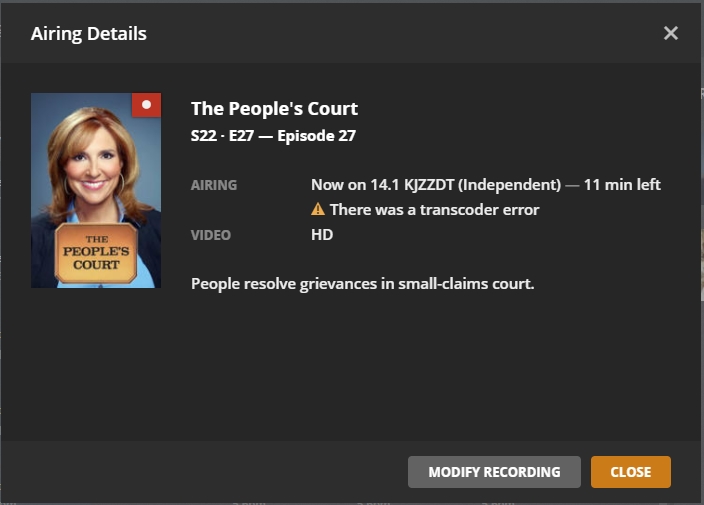Screen dimensions: 704x505
Task: Click the red recording indicator badge
Action: (146, 105)
